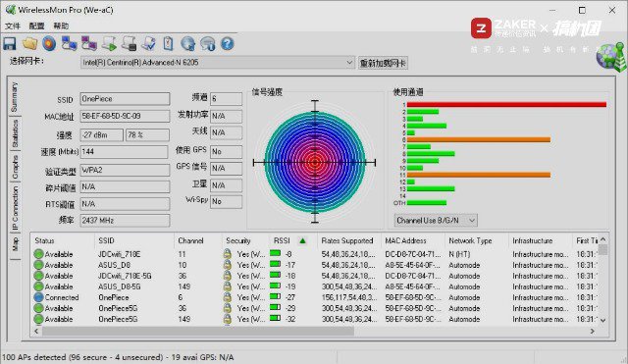Open the 配置 menu
The image size is (628, 364).
click(x=36, y=26)
